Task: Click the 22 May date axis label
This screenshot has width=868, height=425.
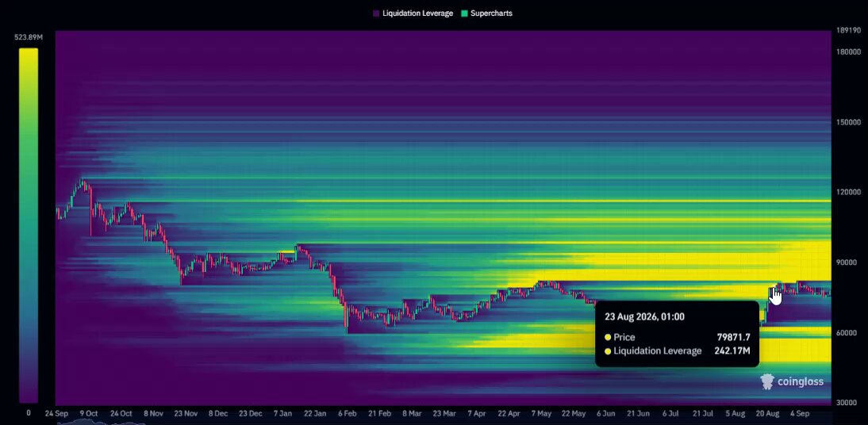Action: coord(574,413)
